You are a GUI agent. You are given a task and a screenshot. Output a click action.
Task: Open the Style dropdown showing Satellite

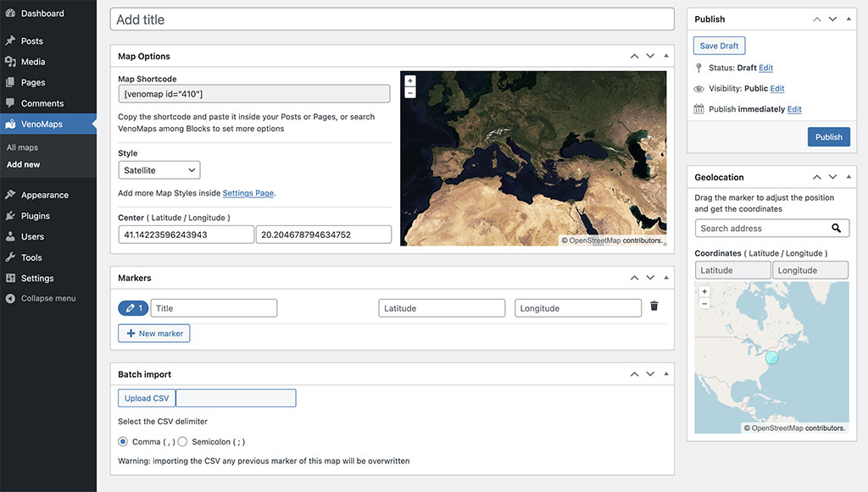(159, 170)
